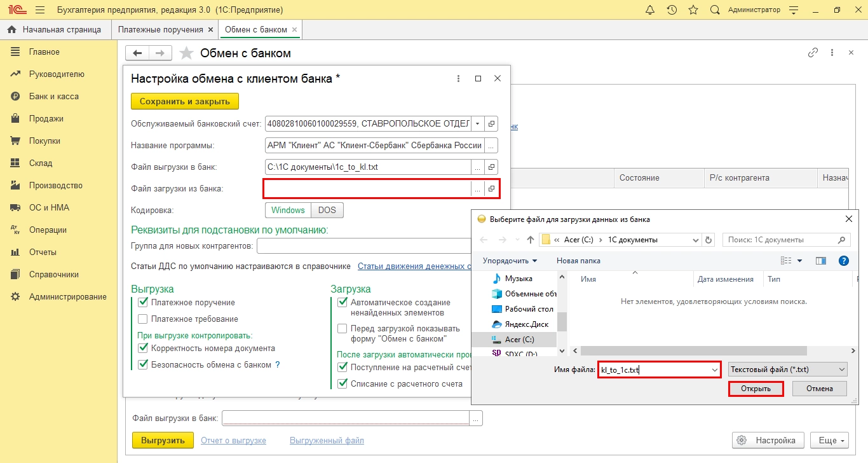This screenshot has width=868, height=463.
Task: Open file icon next to Файл загрузки из банка
Action: [x=491, y=188]
